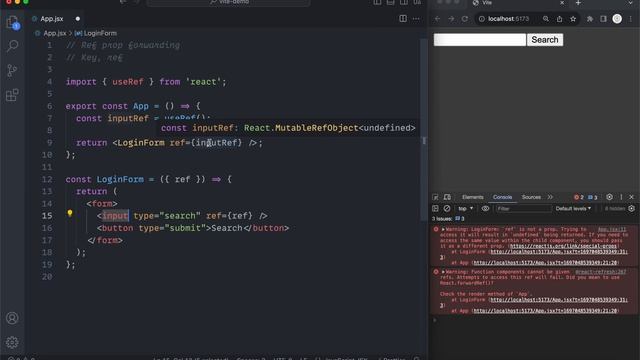Share this page from Chrome address bar
Viewport: 640px width, 360px height.
coord(559,19)
